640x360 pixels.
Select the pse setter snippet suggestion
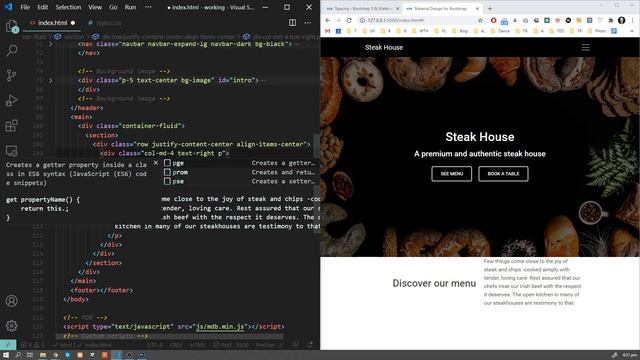(240, 181)
